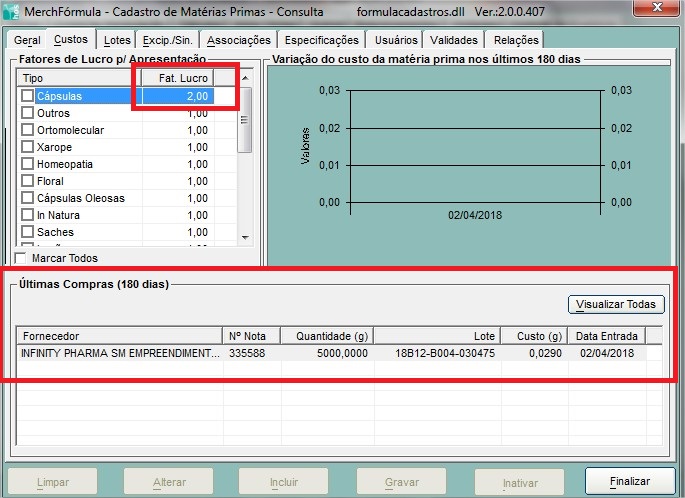The image size is (685, 498).
Task: Sort purchases by Fornecedor column header
Action: click(118, 336)
